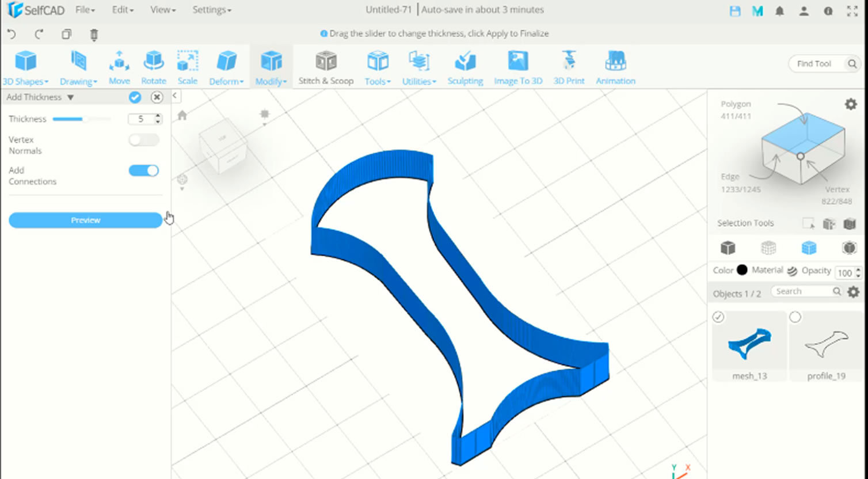Screen dimensions: 868x479
Task: Click the info icon in header
Action: pyautogui.click(x=828, y=11)
